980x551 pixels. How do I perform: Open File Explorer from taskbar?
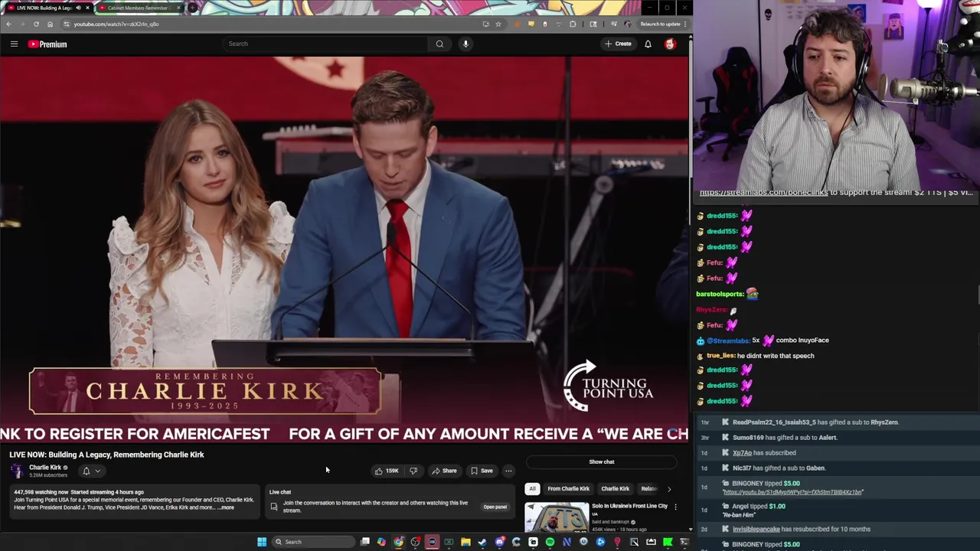tap(465, 542)
